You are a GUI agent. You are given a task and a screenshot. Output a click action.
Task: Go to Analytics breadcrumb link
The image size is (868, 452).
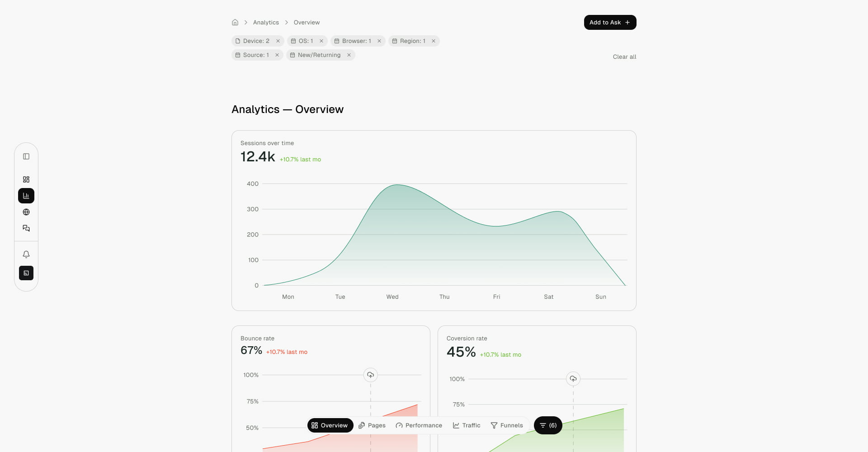coord(266,23)
